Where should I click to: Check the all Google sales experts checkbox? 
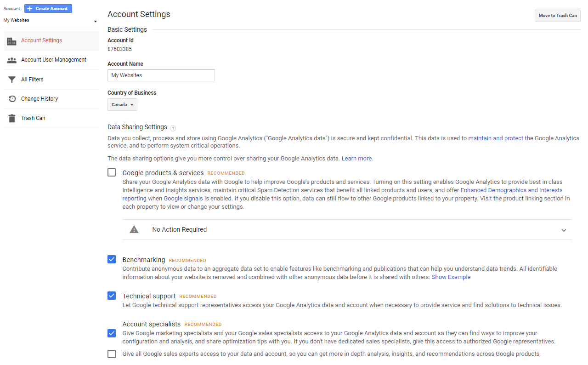(x=112, y=354)
